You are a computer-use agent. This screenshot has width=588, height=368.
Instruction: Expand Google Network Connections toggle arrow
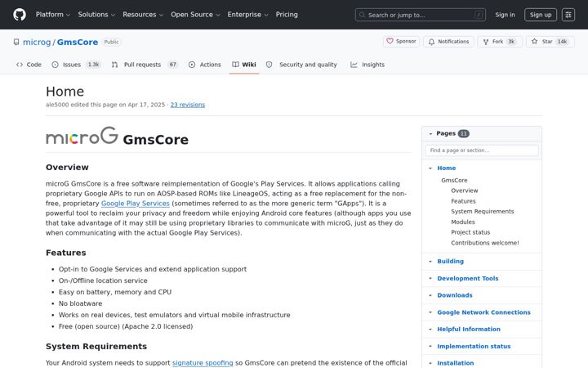click(x=430, y=312)
